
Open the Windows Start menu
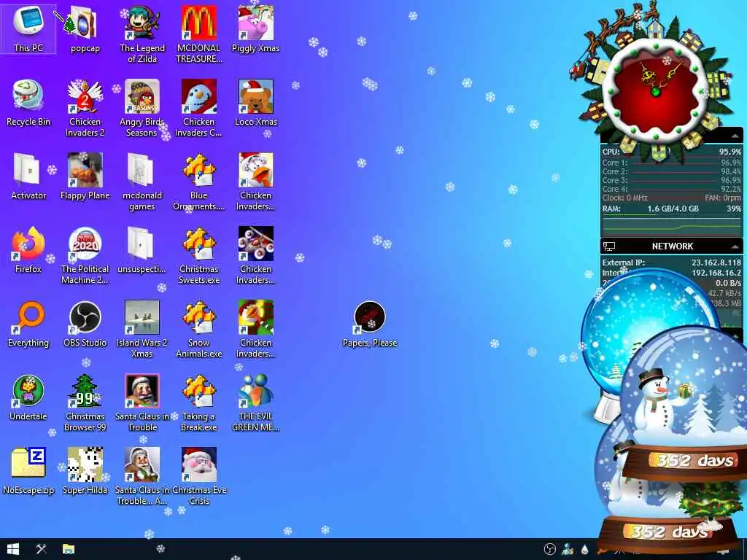coord(13,549)
